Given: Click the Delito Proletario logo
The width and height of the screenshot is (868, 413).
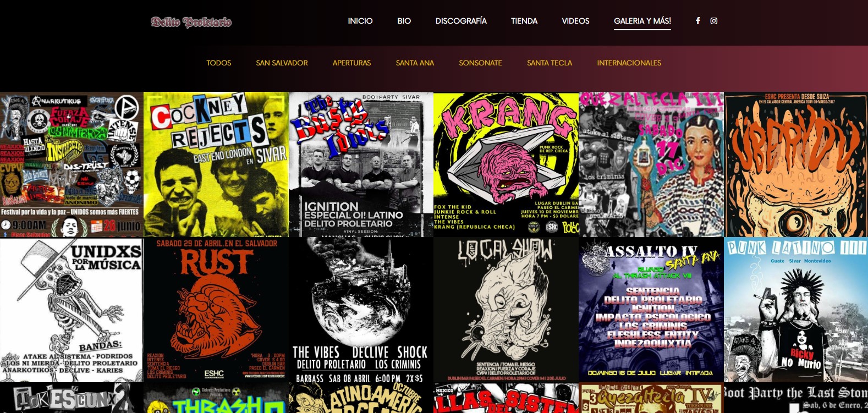Looking at the screenshot, I should point(191,22).
